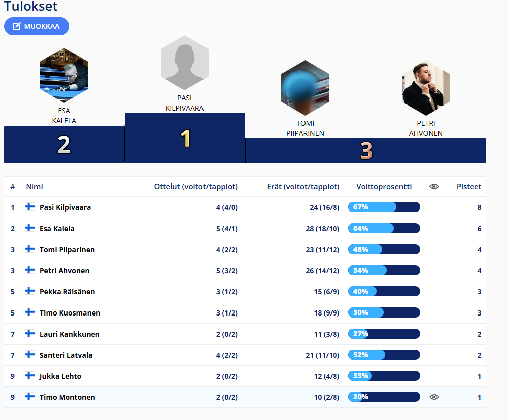
Task: Click the gold number 1 podium block
Action: (x=185, y=139)
